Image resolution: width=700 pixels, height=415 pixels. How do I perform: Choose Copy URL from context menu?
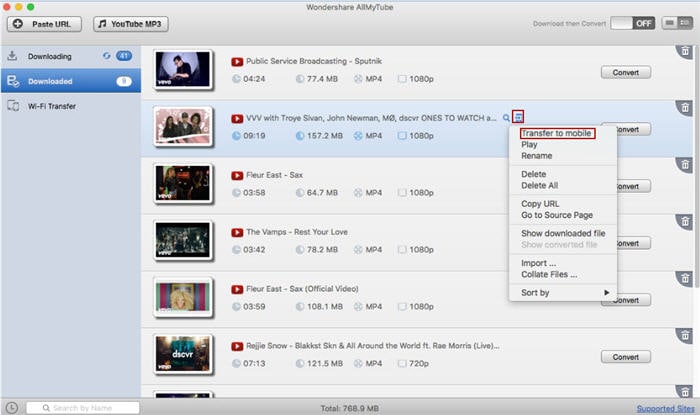click(x=540, y=203)
